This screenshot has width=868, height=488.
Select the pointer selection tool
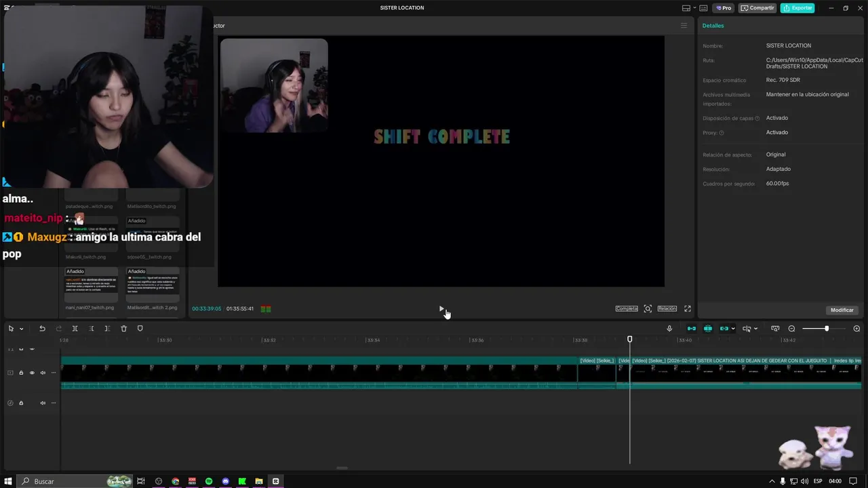(11, 329)
